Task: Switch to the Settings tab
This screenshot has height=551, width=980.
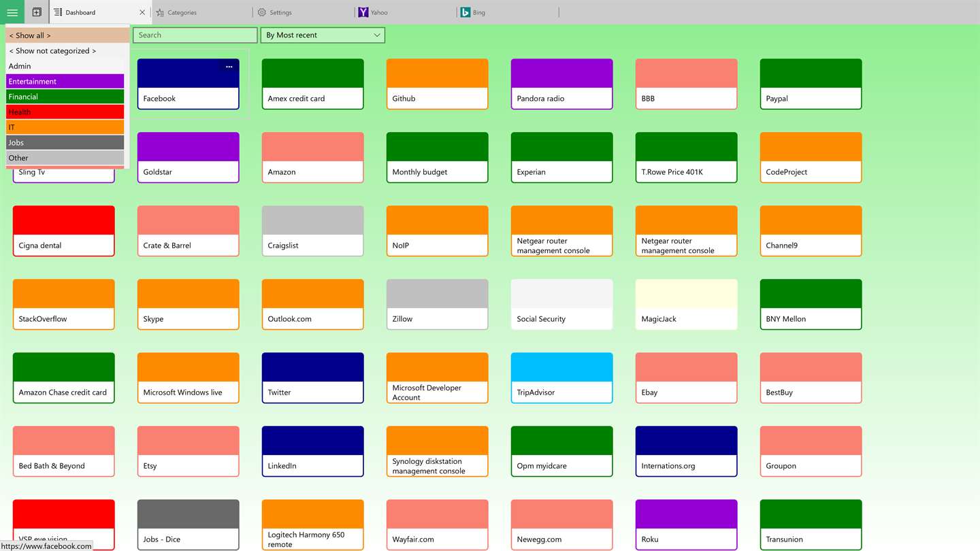Action: tap(304, 12)
